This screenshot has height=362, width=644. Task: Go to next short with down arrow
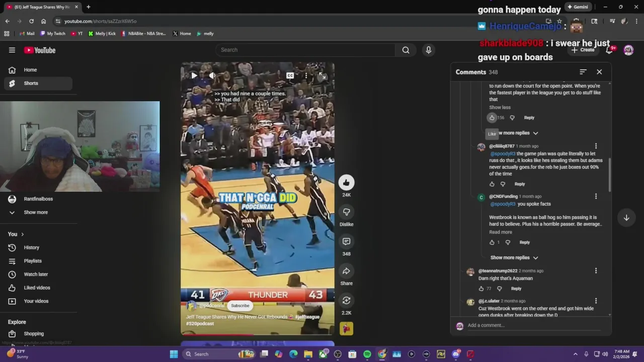pos(626,218)
